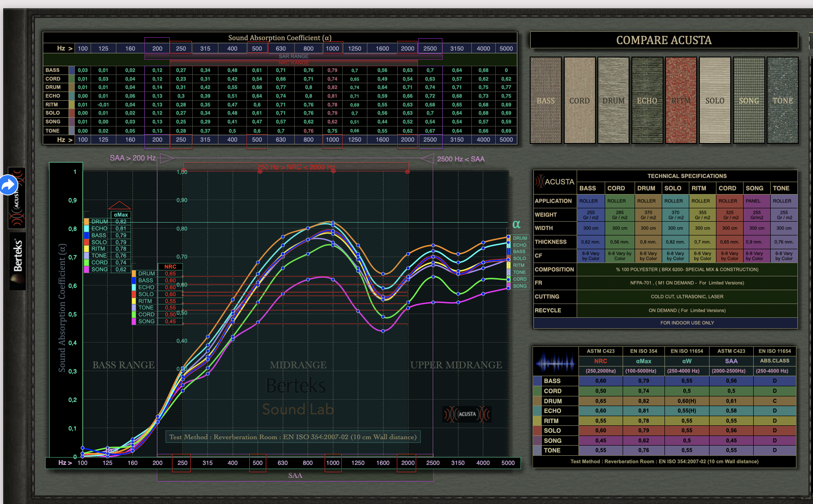Image resolution: width=813 pixels, height=504 pixels.
Task: Click the DRUM row label in standards table
Action: point(553,401)
